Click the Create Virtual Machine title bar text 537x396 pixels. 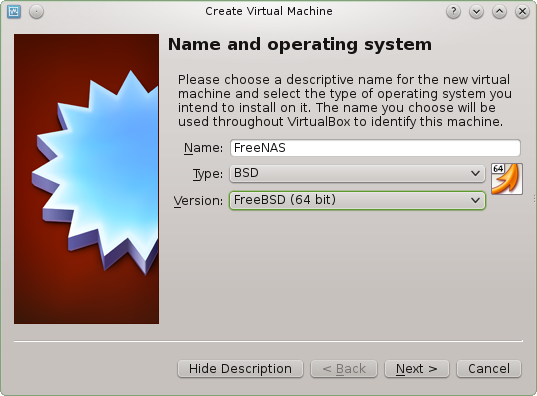269,11
